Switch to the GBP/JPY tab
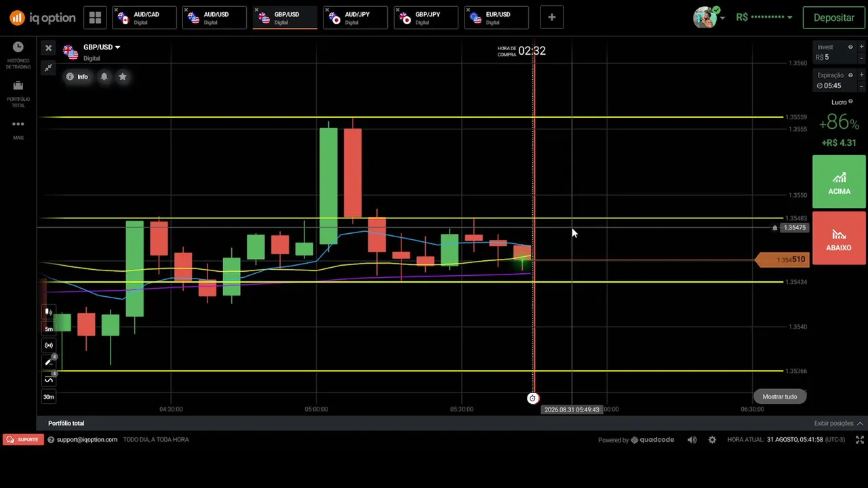The image size is (868, 488). (x=427, y=18)
